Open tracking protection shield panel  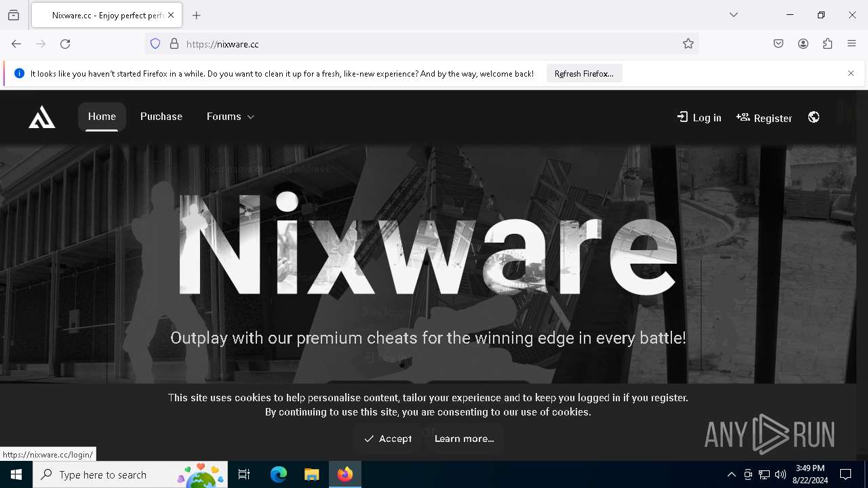tap(155, 44)
